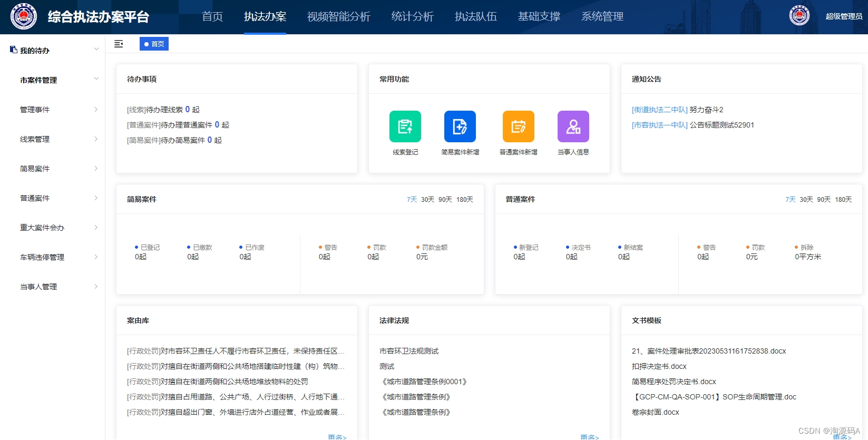868x440 pixels.
Task: Collapse the 我的待办 section arrow
Action: [96, 50]
